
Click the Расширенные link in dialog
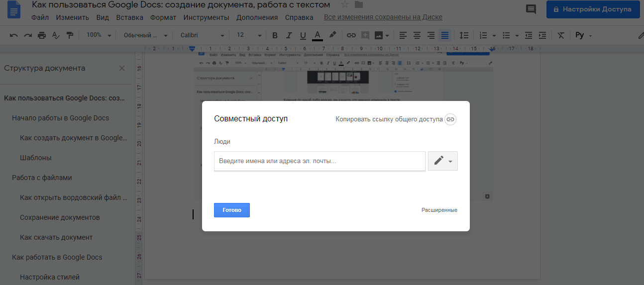[439, 210]
